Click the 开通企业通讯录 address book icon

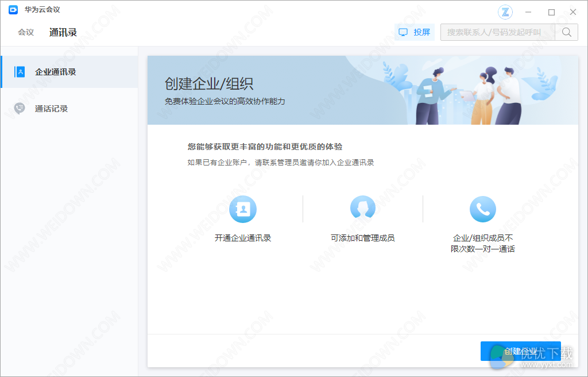(x=243, y=209)
